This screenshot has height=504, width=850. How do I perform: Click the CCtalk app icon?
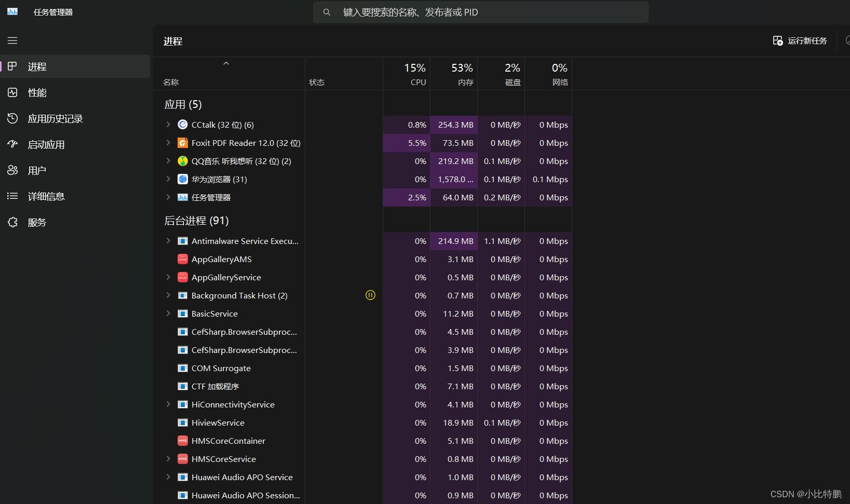tap(183, 125)
